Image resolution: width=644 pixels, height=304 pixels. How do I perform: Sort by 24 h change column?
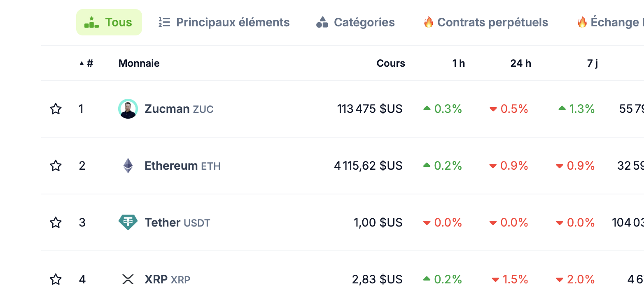(520, 63)
